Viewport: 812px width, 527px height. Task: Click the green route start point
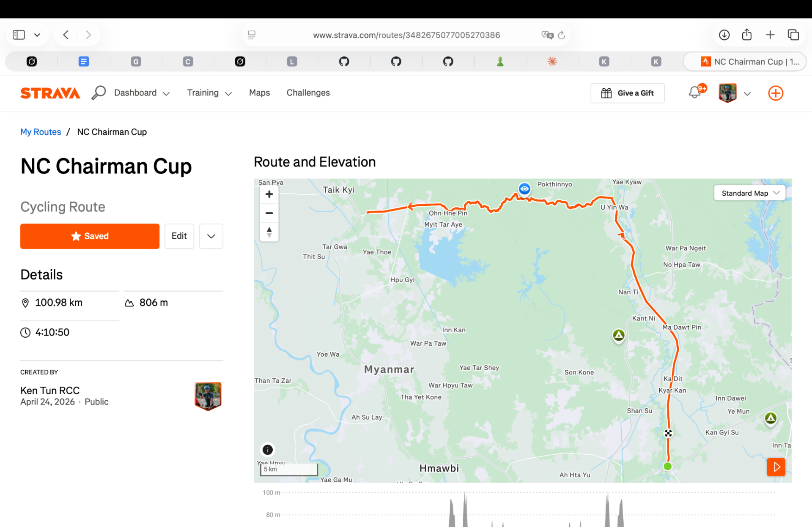(668, 467)
